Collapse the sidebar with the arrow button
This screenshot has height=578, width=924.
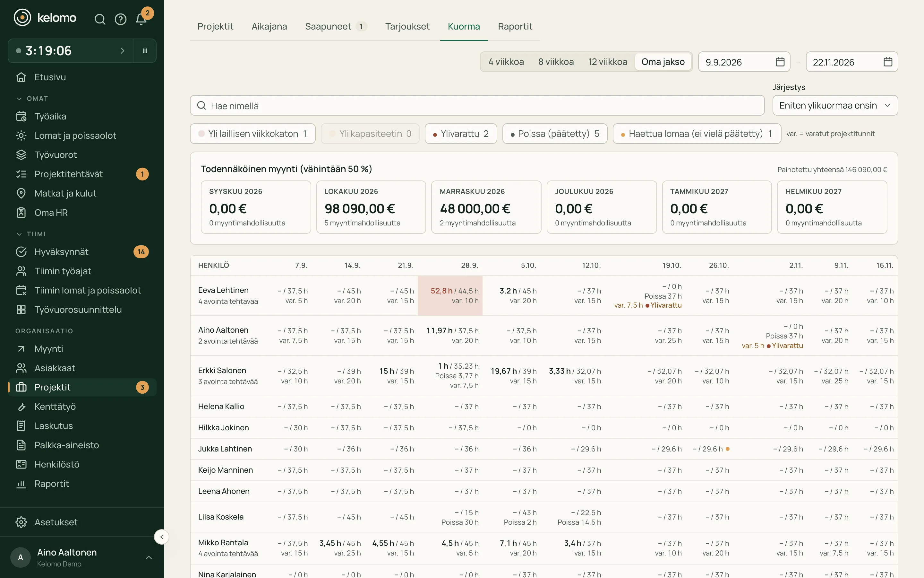coord(161,537)
